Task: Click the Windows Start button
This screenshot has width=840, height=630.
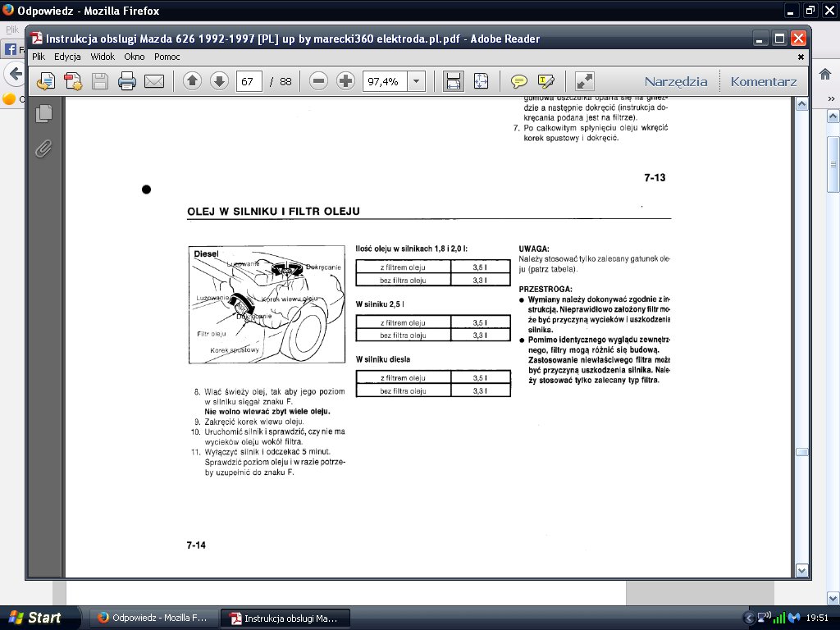Action: (34, 618)
